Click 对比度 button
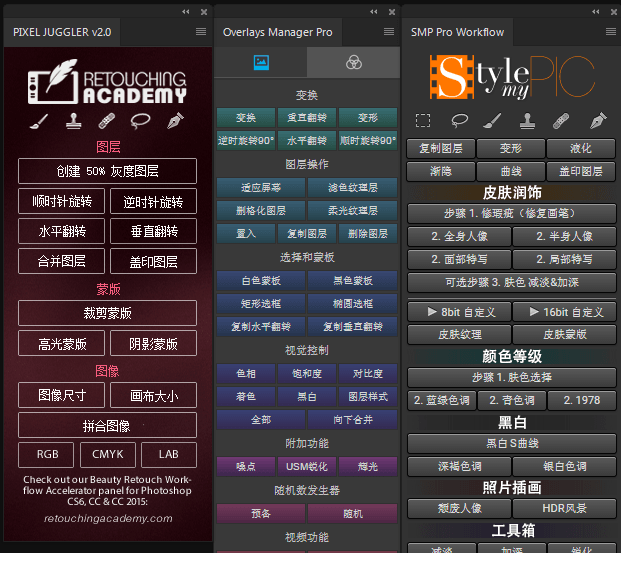621x576 pixels. point(368,374)
